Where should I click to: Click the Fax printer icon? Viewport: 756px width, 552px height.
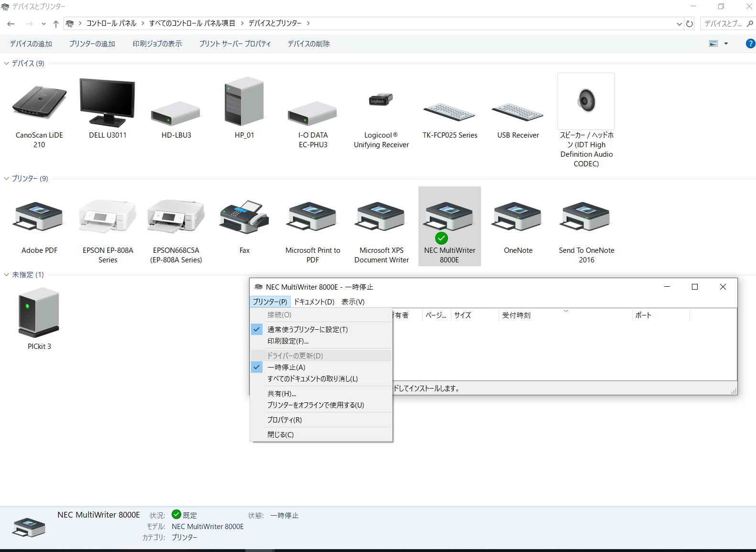(244, 217)
